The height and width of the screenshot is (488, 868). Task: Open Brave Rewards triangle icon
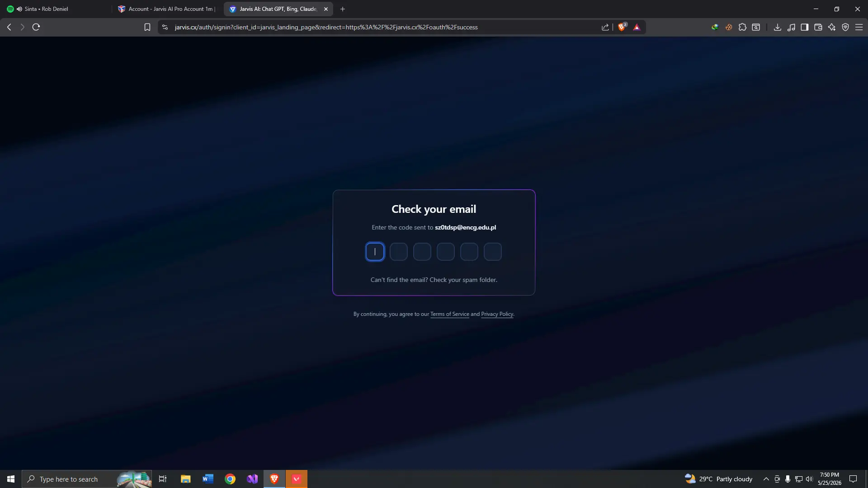coord(637,27)
